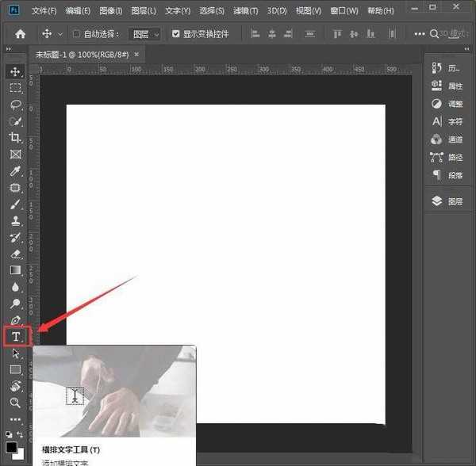Viewport: 476px width, 466px height.
Task: Open the 字符 panel button
Action: pos(447,122)
